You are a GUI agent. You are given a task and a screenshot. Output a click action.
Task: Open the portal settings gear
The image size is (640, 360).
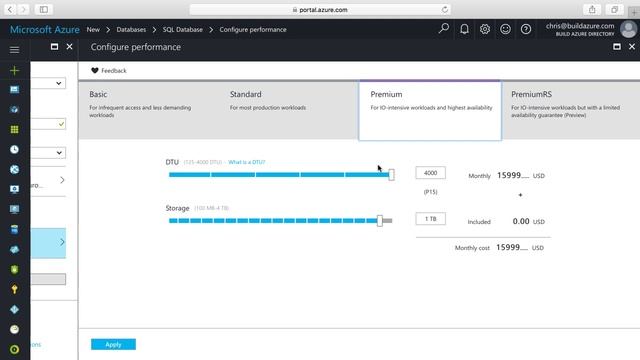pos(484,29)
